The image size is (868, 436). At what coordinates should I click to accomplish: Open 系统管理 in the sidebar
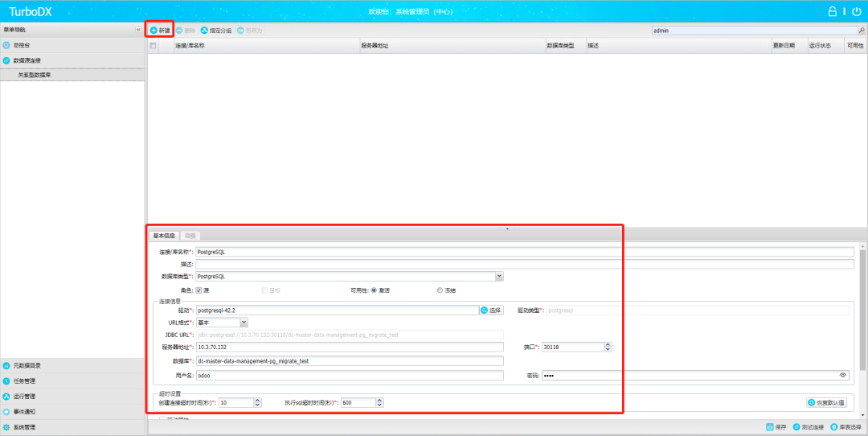(x=72, y=428)
